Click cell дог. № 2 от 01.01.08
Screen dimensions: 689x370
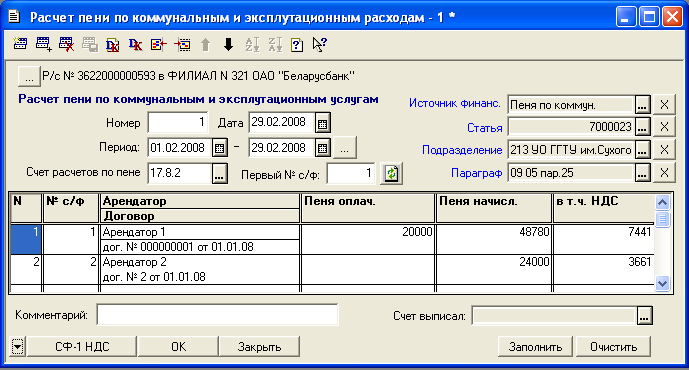tap(200, 277)
